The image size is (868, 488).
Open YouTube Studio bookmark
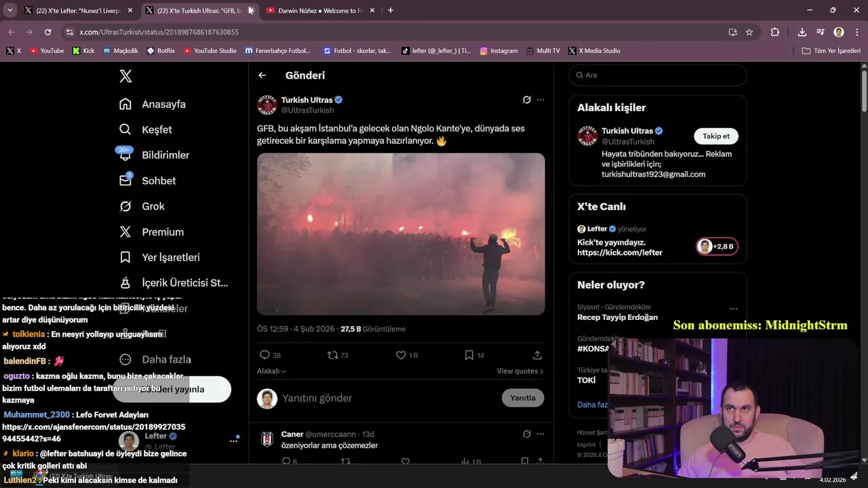210,51
